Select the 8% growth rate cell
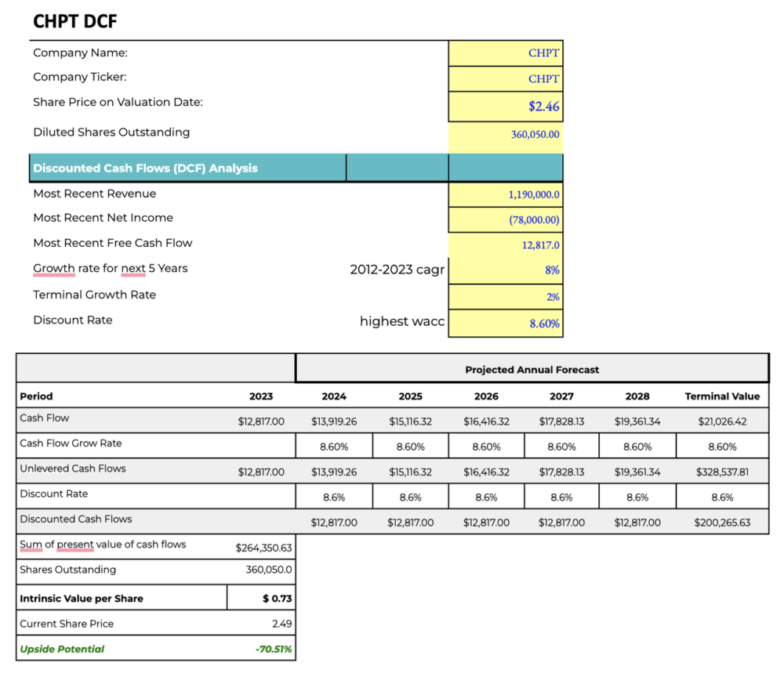This screenshot has height=673, width=784. click(506, 270)
